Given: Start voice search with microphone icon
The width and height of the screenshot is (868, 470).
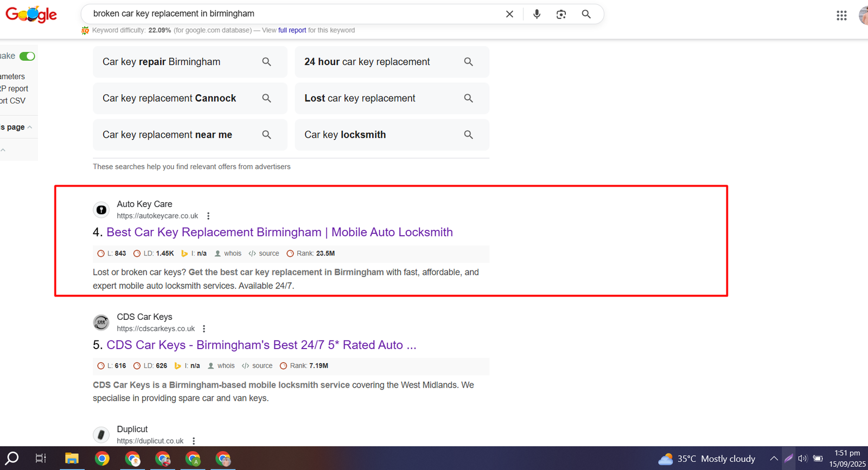Looking at the screenshot, I should [x=537, y=14].
